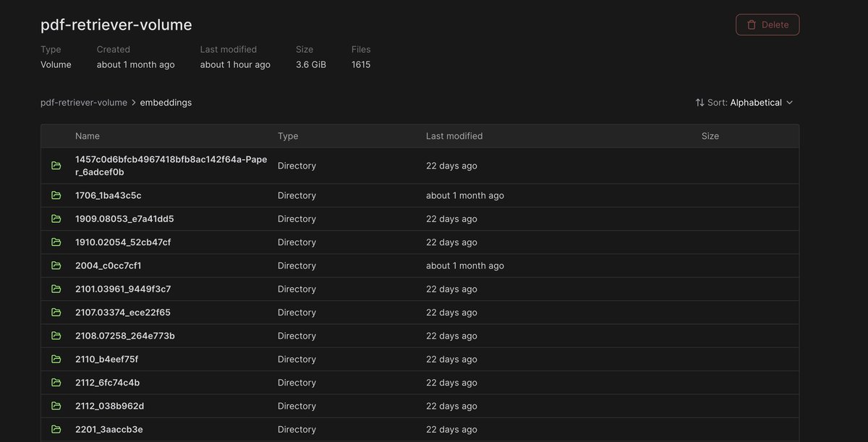Click folder icon for 2110_b4eef75f
The image size is (868, 442).
pyautogui.click(x=56, y=359)
